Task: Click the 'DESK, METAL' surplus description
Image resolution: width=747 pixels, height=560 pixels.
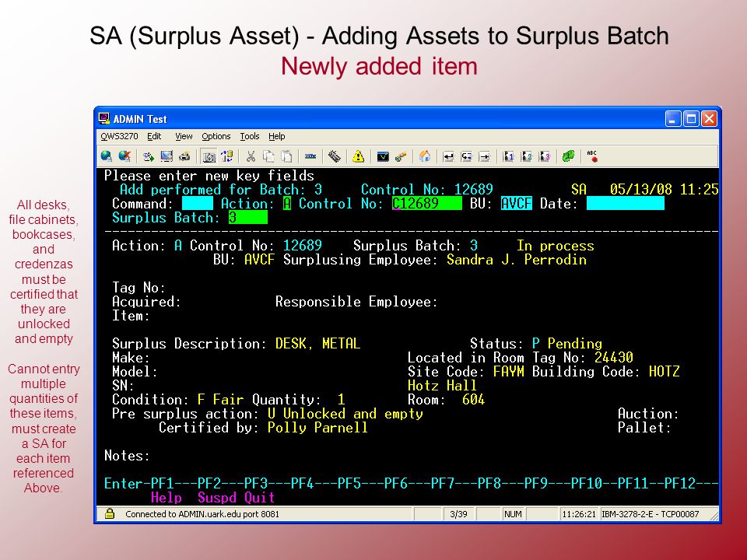Action: click(x=317, y=343)
